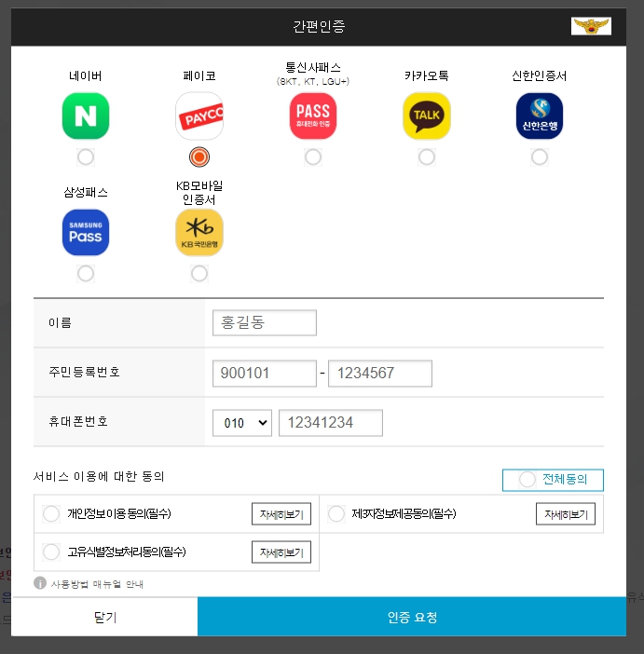Select the Naver green N icon
The height and width of the screenshot is (654, 644).
click(x=86, y=116)
